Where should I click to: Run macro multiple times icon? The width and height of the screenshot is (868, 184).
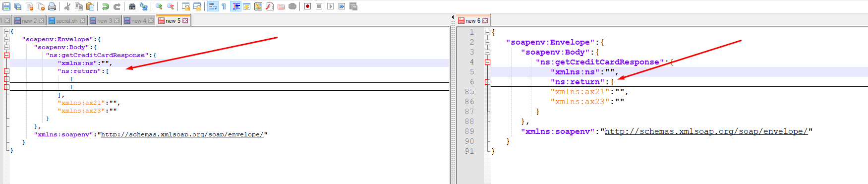[x=342, y=6]
